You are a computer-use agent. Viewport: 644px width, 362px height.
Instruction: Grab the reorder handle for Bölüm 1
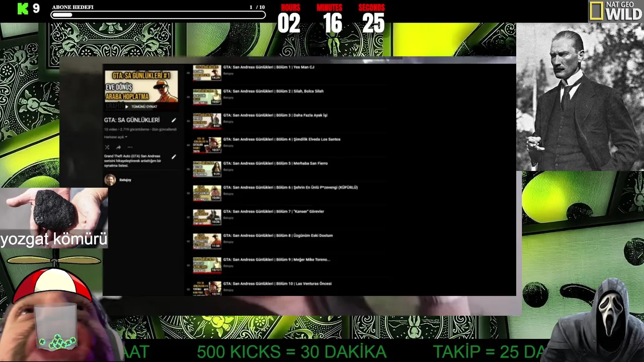point(189,73)
